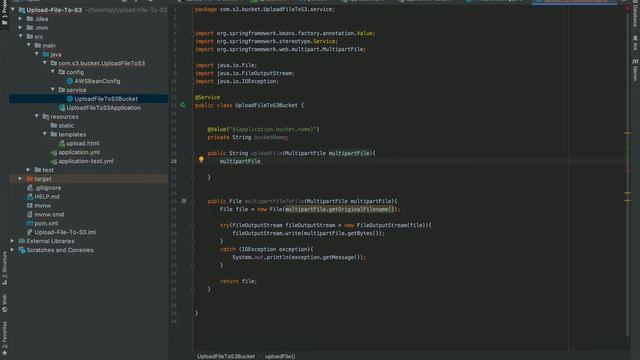Screen dimensions: 640x360
Task: Click the .gitignore file icon
Action: pos(29,188)
